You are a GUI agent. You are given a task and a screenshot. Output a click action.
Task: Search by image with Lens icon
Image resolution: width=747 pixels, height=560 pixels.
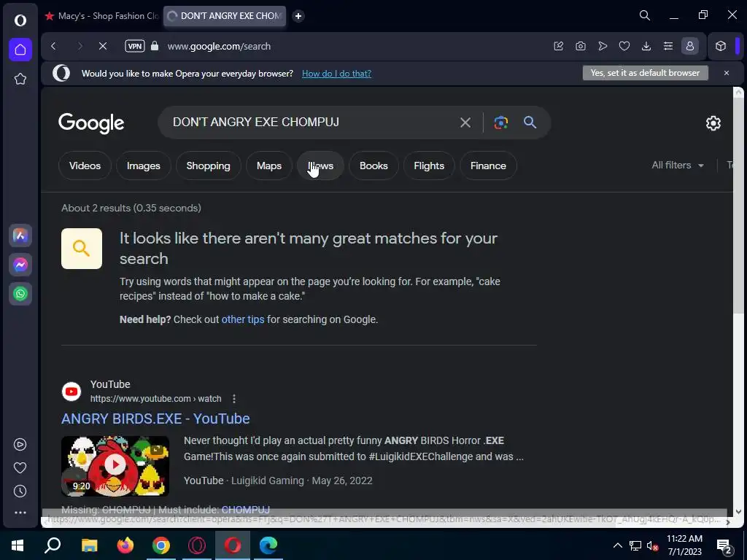coord(500,122)
